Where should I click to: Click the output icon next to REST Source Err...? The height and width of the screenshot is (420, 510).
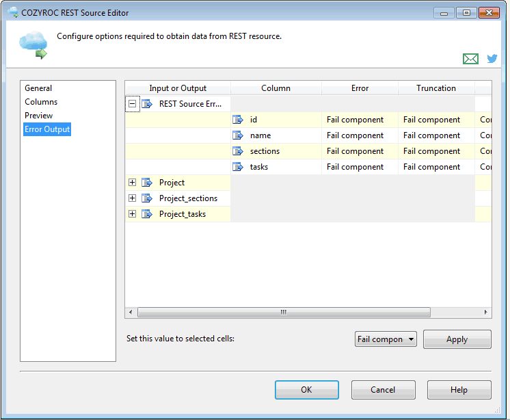147,104
